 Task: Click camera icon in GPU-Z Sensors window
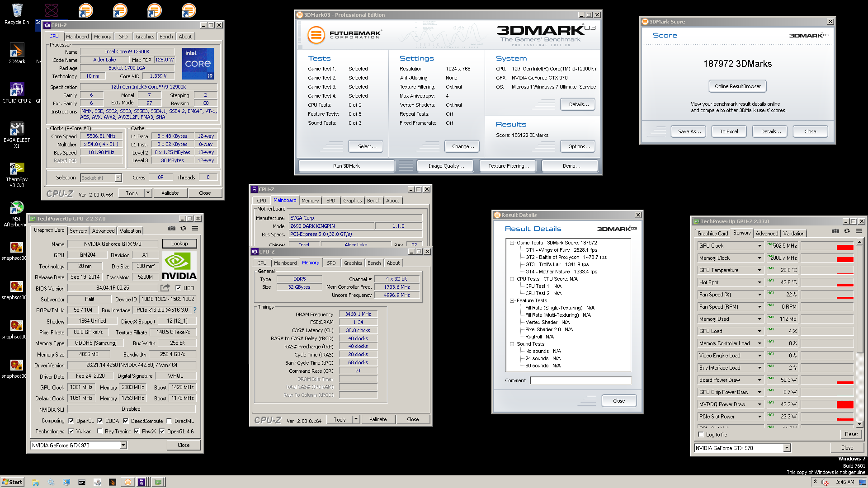point(835,231)
